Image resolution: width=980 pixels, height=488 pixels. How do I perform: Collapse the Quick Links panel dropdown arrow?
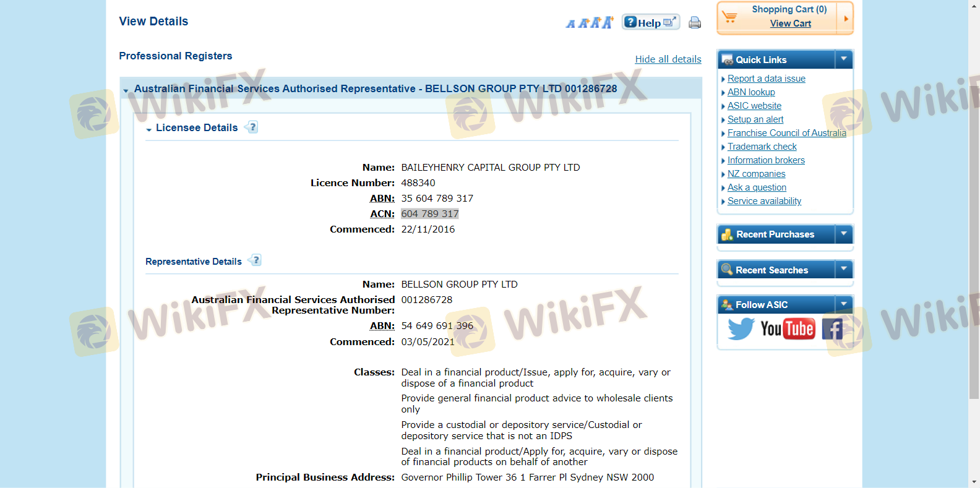[844, 59]
